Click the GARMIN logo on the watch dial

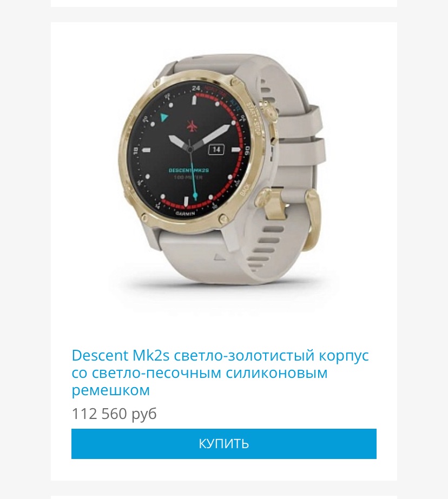click(x=185, y=214)
